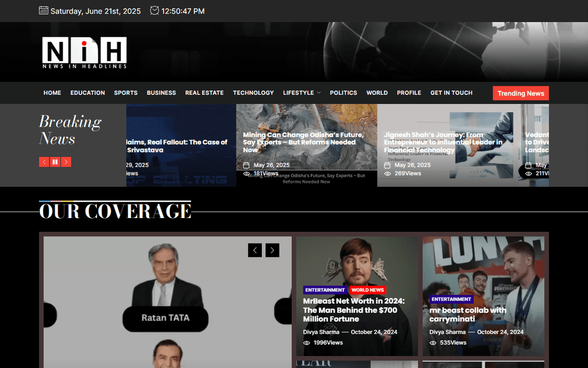Click the Ratan TATA label
The height and width of the screenshot is (368, 588).
click(166, 318)
